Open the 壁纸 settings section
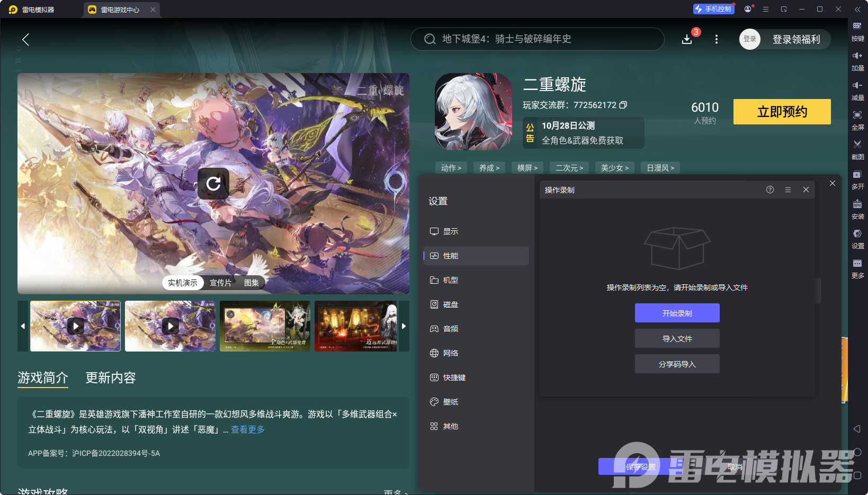 451,401
